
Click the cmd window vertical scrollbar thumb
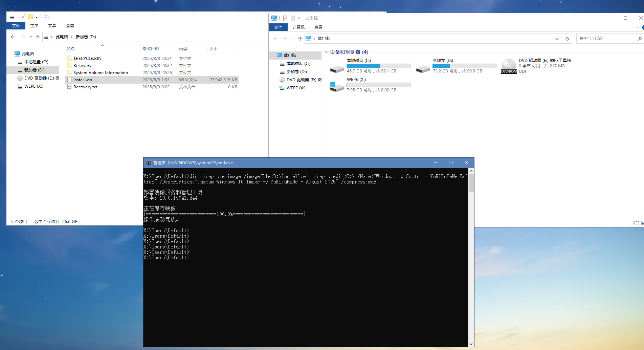[x=471, y=183]
